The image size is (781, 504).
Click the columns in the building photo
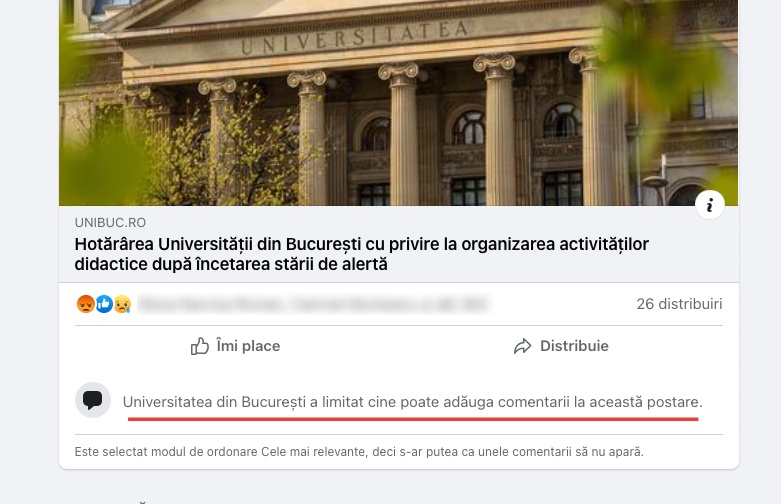(403, 132)
